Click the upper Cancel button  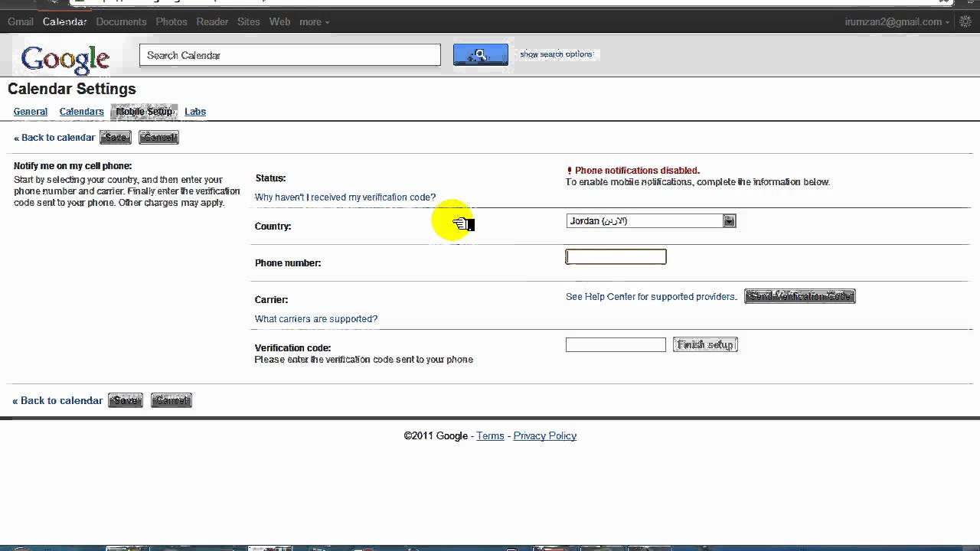point(158,138)
